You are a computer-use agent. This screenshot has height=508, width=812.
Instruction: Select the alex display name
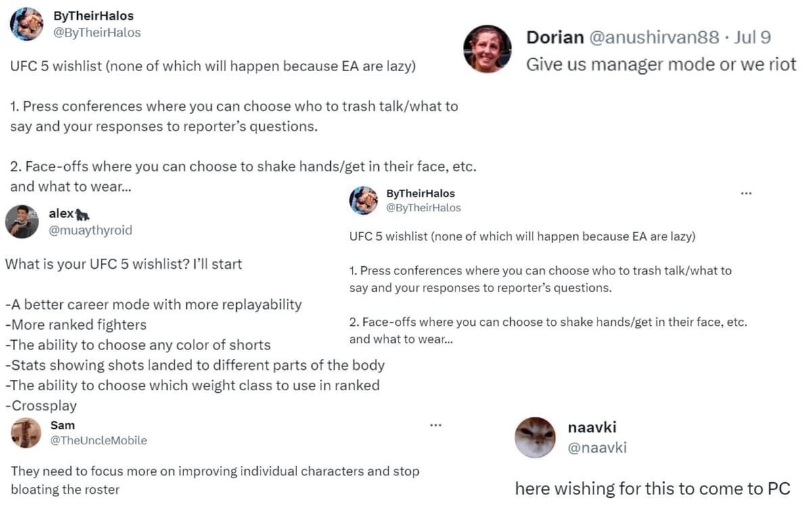click(x=62, y=213)
